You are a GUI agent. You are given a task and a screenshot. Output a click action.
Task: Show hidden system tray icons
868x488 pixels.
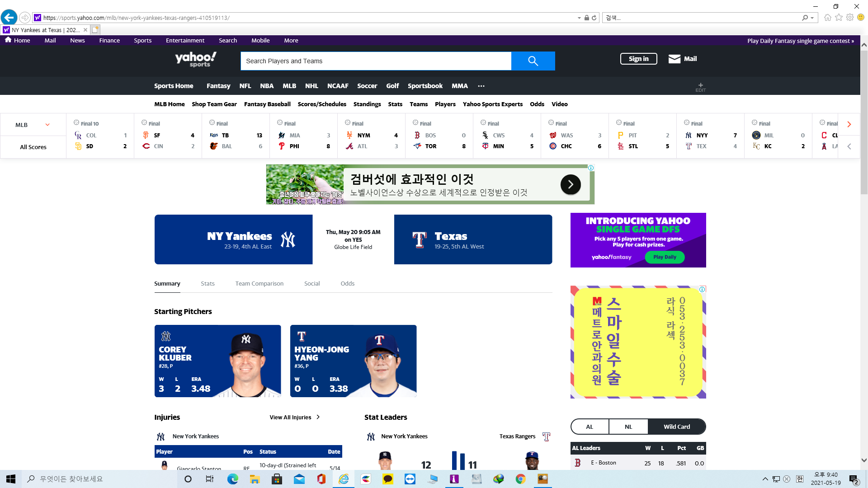765,479
